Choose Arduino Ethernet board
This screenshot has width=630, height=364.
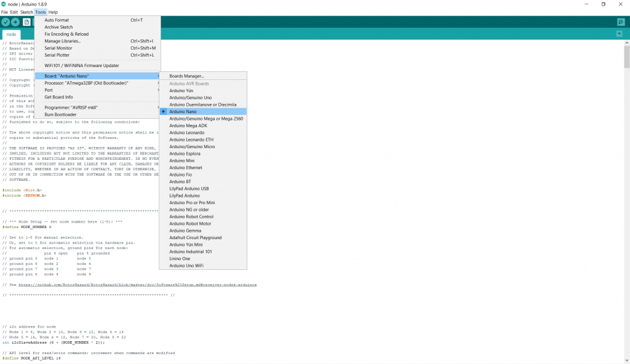click(203, 167)
